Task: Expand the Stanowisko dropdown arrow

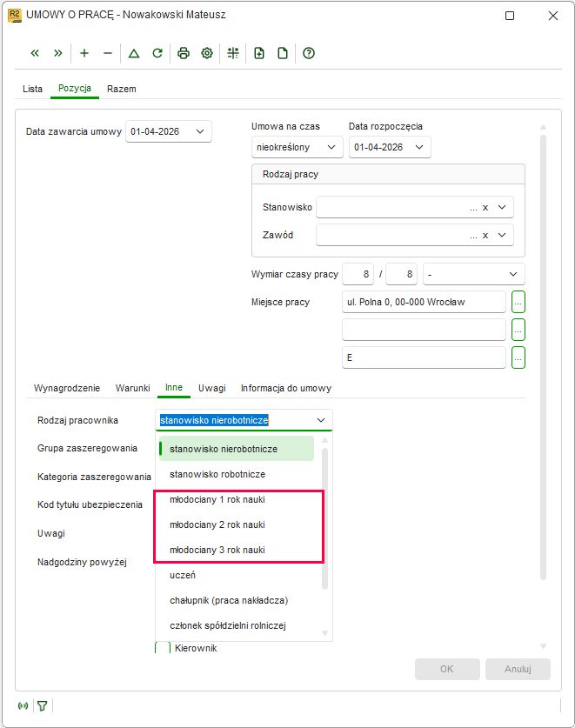Action: click(x=502, y=207)
